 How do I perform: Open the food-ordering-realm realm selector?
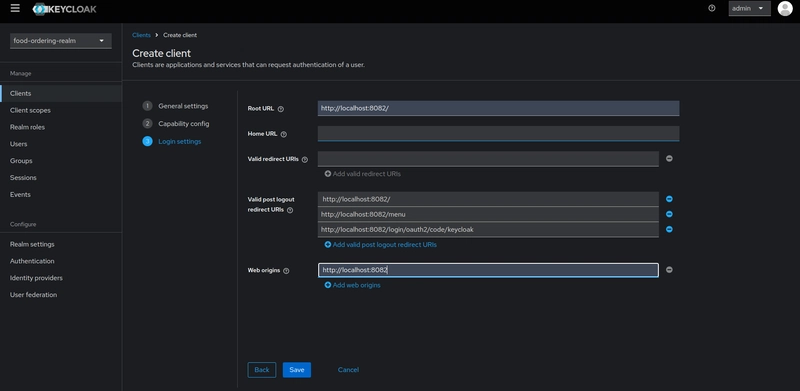(x=61, y=41)
